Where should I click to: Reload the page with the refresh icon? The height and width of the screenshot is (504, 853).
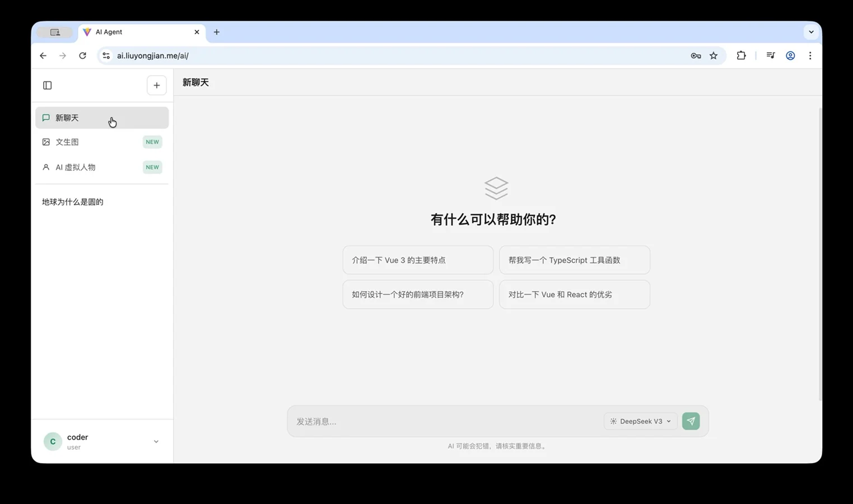coord(82,55)
